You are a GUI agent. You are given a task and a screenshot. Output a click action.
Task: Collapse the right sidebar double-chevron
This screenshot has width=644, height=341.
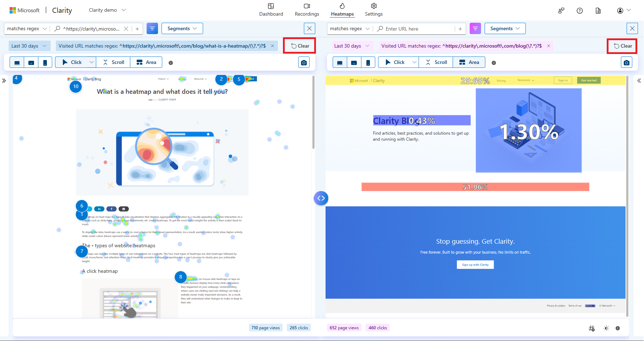(x=639, y=81)
